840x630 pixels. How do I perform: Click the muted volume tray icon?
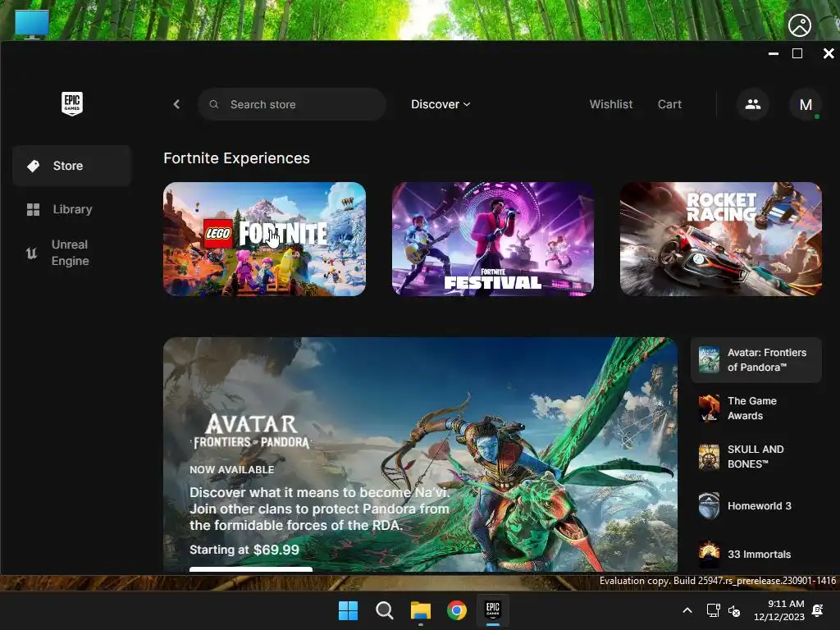734,610
